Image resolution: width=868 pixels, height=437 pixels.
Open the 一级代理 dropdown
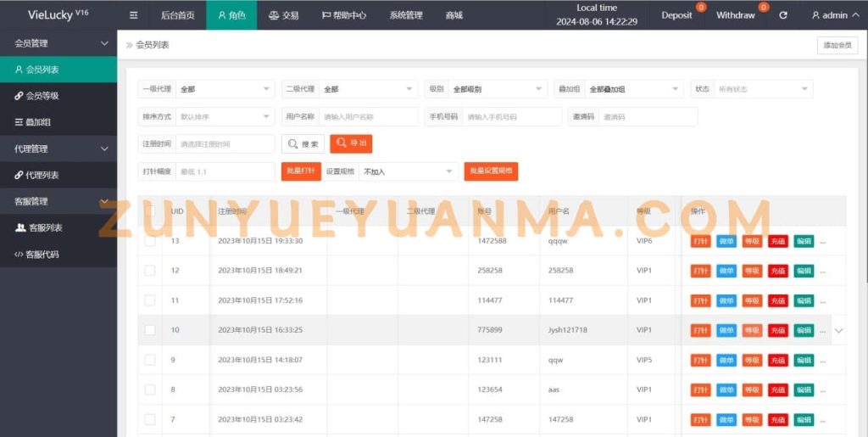225,88
